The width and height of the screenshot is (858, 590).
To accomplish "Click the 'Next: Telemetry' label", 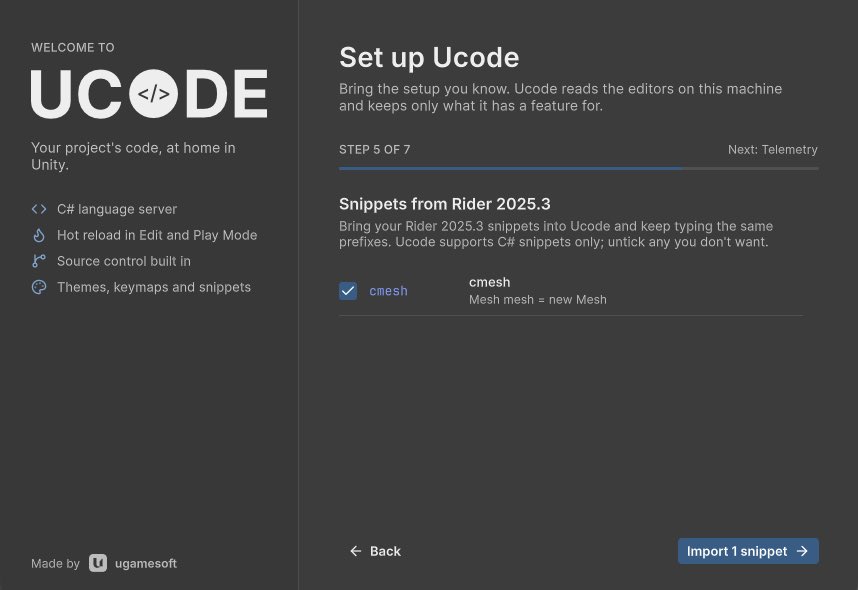I will click(x=773, y=149).
